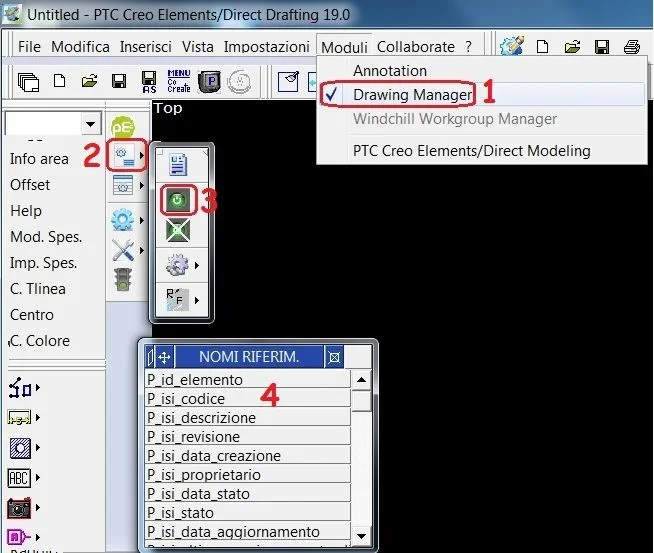Click the grey gears icon in flyout
Image resolution: width=654 pixels, height=553 pixels.
tap(177, 265)
